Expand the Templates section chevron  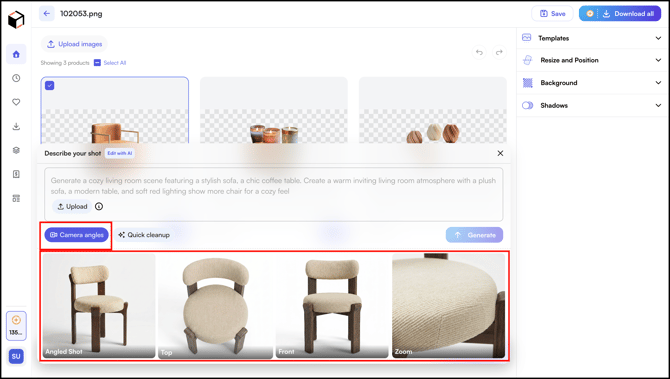(658, 38)
